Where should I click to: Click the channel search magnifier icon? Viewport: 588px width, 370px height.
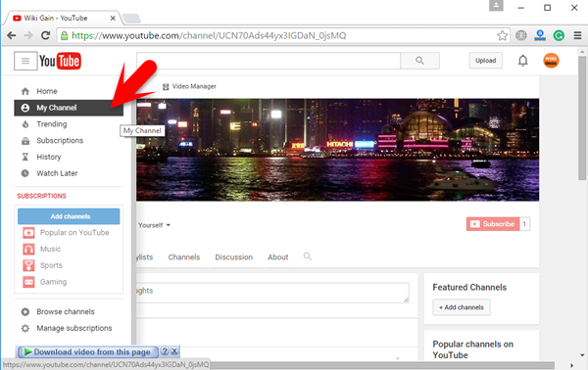pos(308,256)
